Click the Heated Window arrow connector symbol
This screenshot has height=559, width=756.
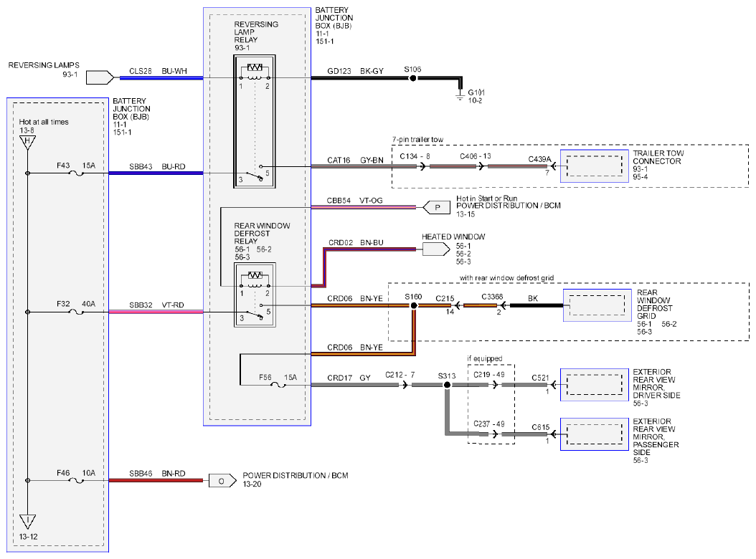click(436, 249)
